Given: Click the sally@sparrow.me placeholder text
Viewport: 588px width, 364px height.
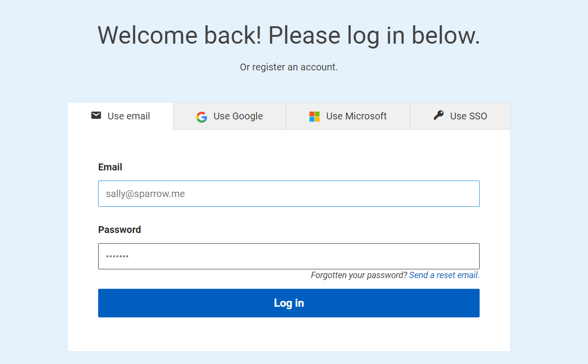Looking at the screenshot, I should pyautogui.click(x=145, y=194).
